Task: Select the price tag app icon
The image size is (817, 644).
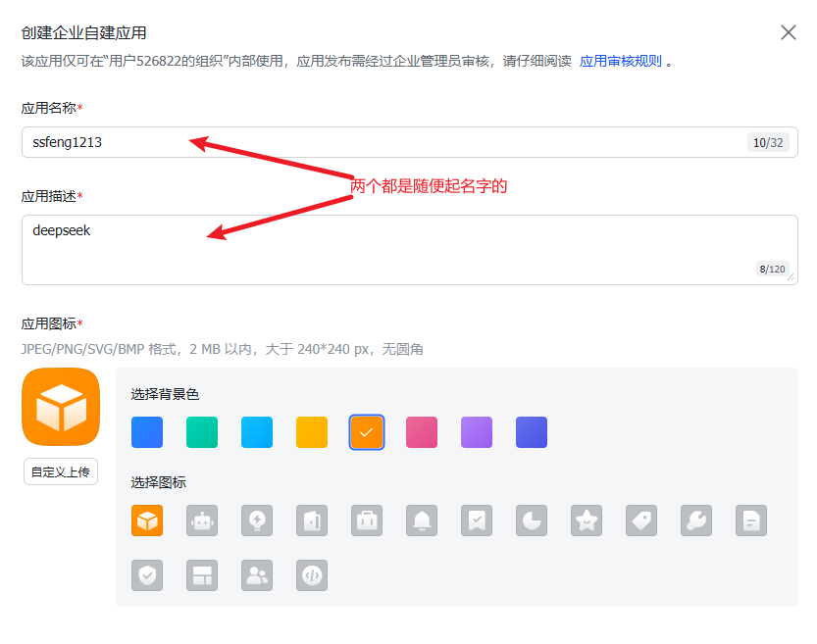Action: tap(641, 520)
